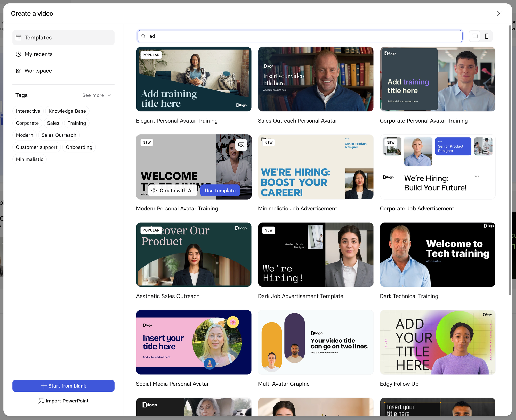Expand tags with See more
The width and height of the screenshot is (516, 420).
[x=96, y=95]
